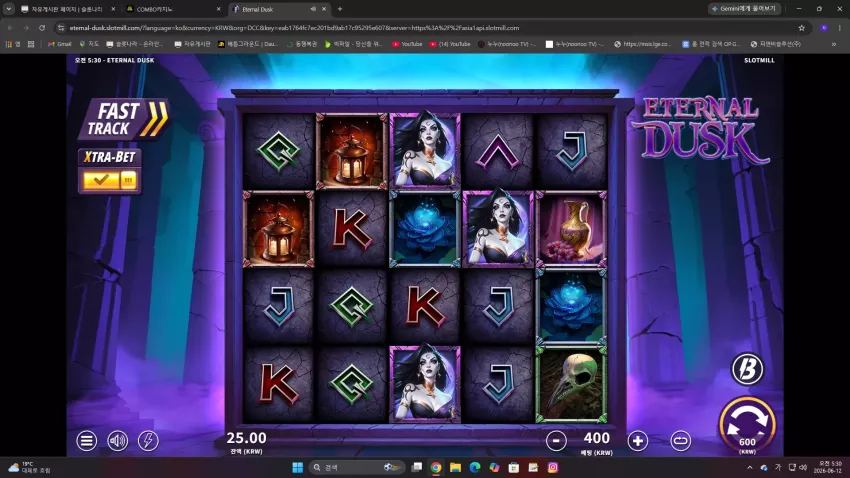Viewport: 850px width, 478px height.
Task: Open a new browser tab
Action: tap(340, 9)
